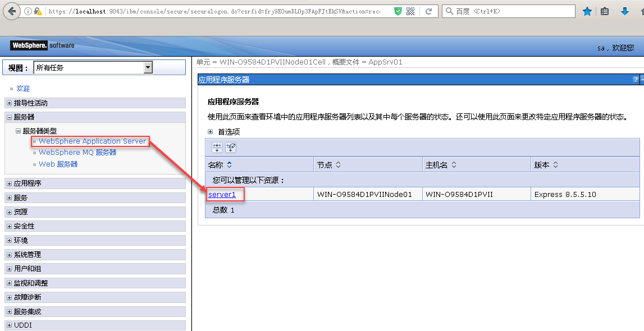Expand the UDDI section

(x=9, y=325)
